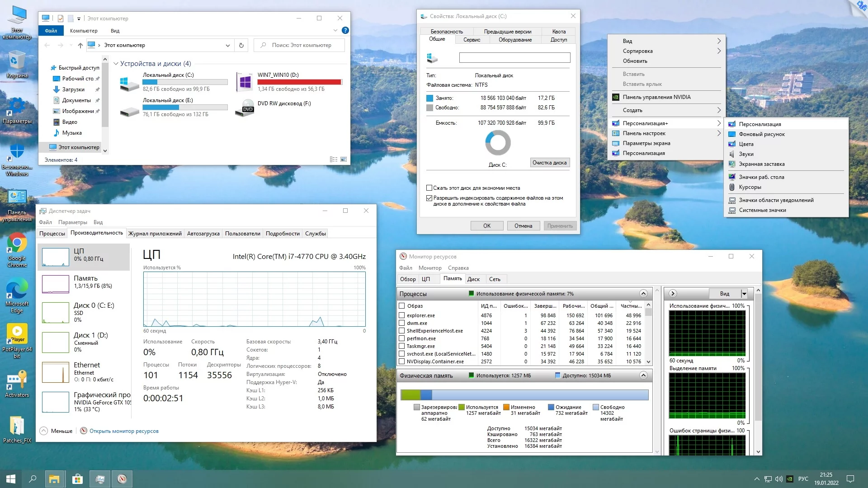868x488 pixels.
Task: Check the explorer.exe process checkbox
Action: tap(401, 315)
